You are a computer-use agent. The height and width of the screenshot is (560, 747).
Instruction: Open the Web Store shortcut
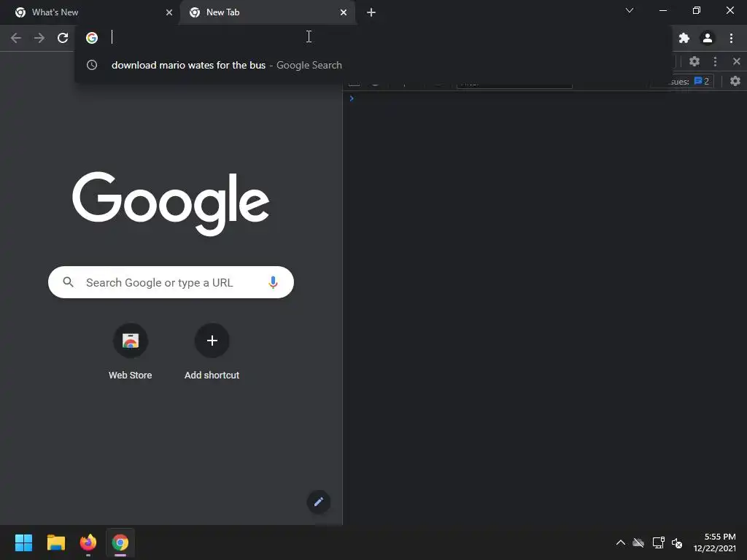(130, 352)
